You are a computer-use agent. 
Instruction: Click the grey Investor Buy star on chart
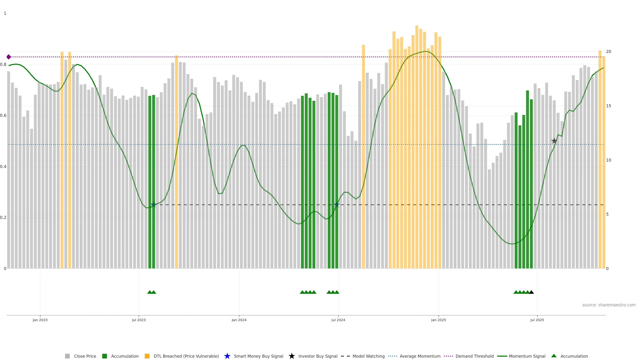point(554,141)
